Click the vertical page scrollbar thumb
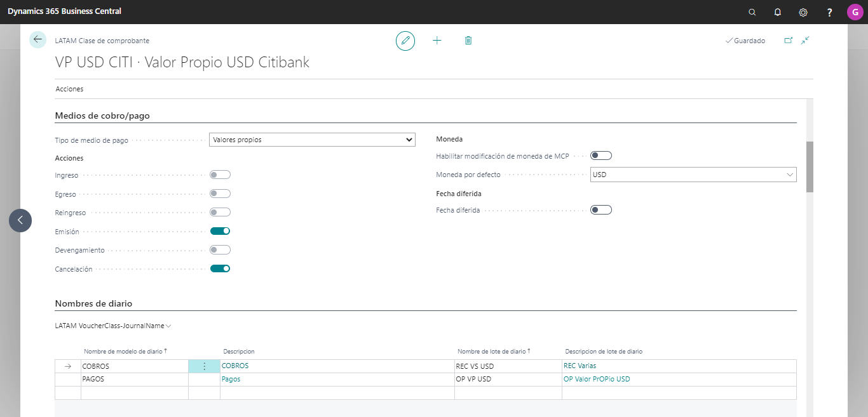This screenshot has width=868, height=417. coord(810,167)
